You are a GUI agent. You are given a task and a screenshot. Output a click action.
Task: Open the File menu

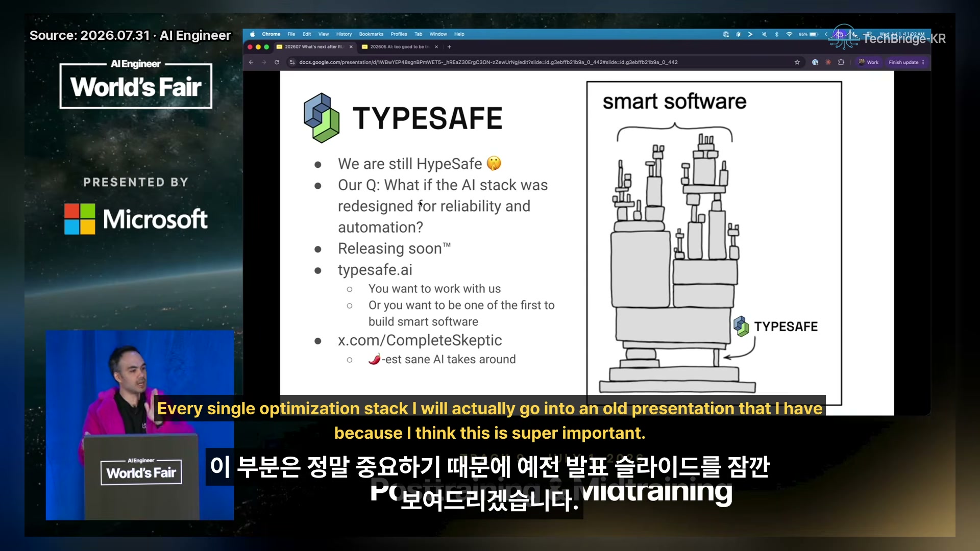pos(291,34)
